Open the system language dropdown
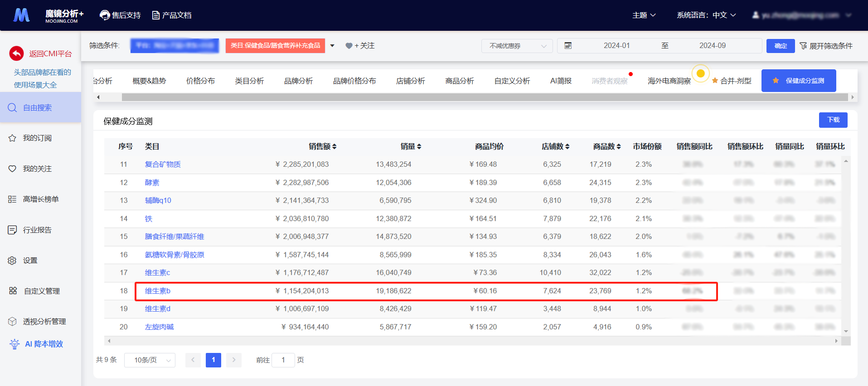Screen dimensions: 868x386 (x=706, y=15)
